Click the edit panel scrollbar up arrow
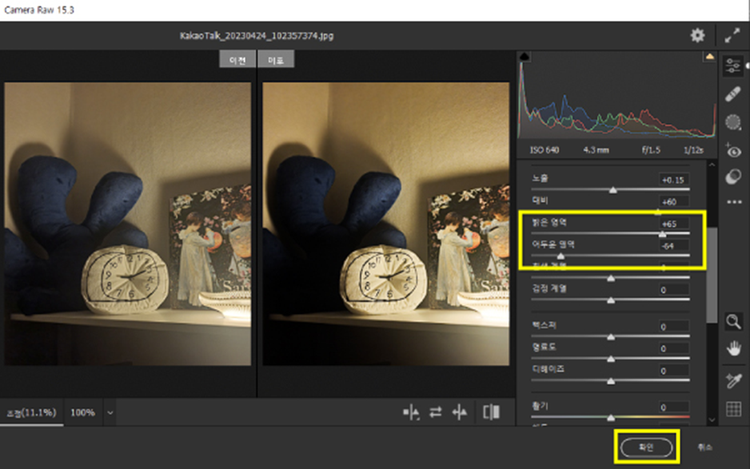The width and height of the screenshot is (750, 469). [712, 165]
